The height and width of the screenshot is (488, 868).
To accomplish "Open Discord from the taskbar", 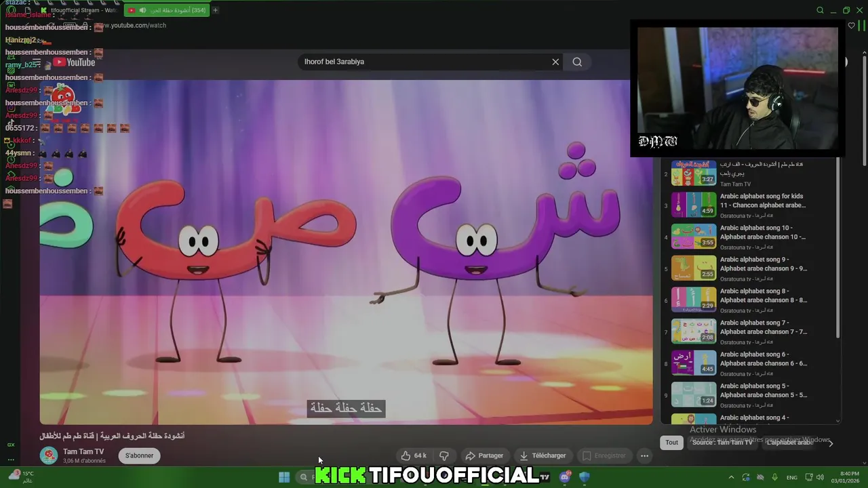I will click(x=565, y=477).
